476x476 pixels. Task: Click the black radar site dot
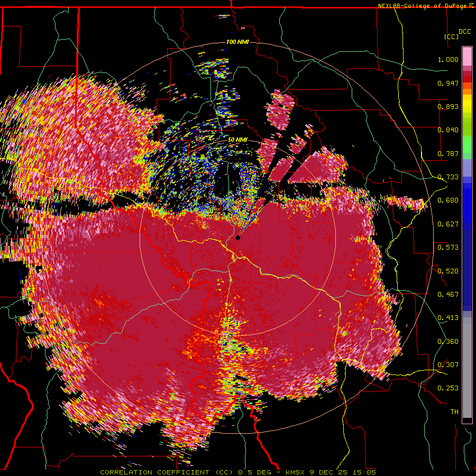click(x=237, y=237)
